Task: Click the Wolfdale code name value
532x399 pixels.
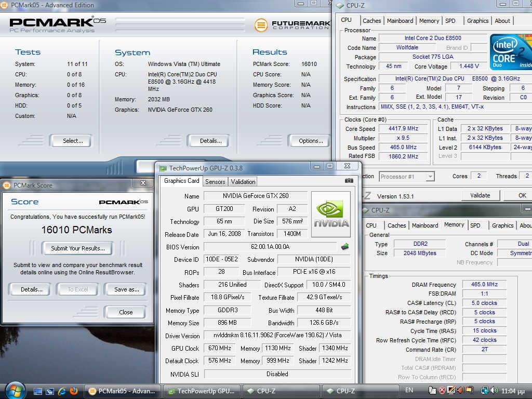Action: tap(407, 47)
